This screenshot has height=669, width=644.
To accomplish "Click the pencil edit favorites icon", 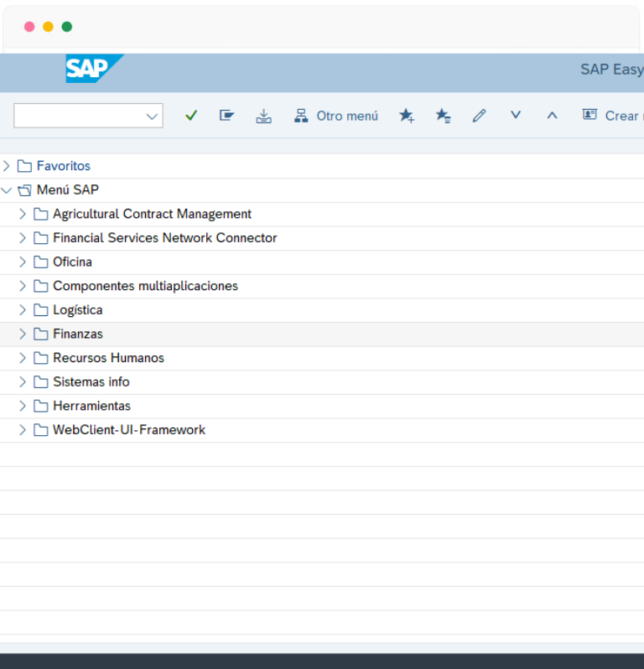I will (x=479, y=116).
